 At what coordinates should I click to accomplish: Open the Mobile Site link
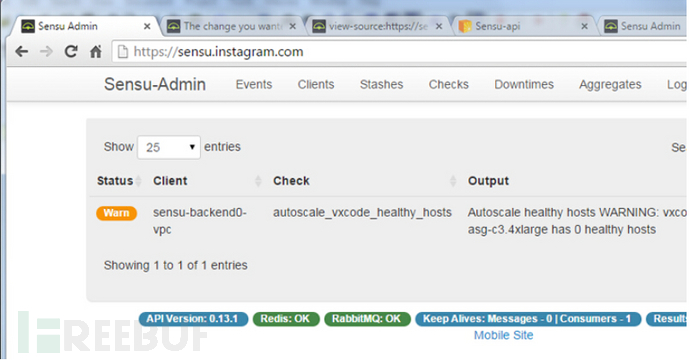(503, 335)
